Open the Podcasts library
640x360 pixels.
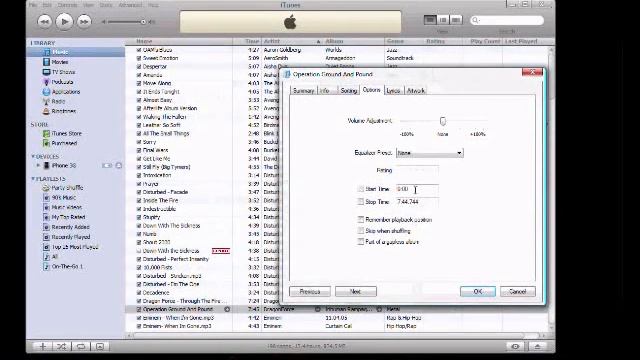(x=62, y=82)
